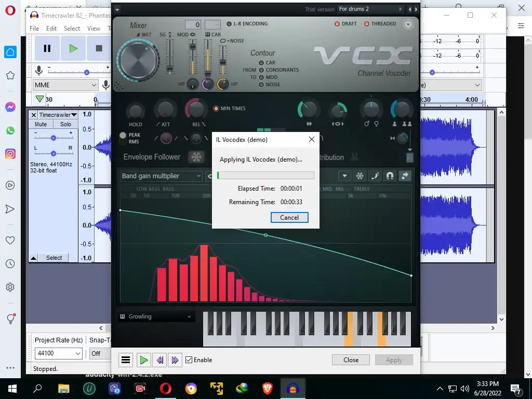Image resolution: width=532 pixels, height=399 pixels.
Task: Click the track Select button
Action: coord(54,258)
